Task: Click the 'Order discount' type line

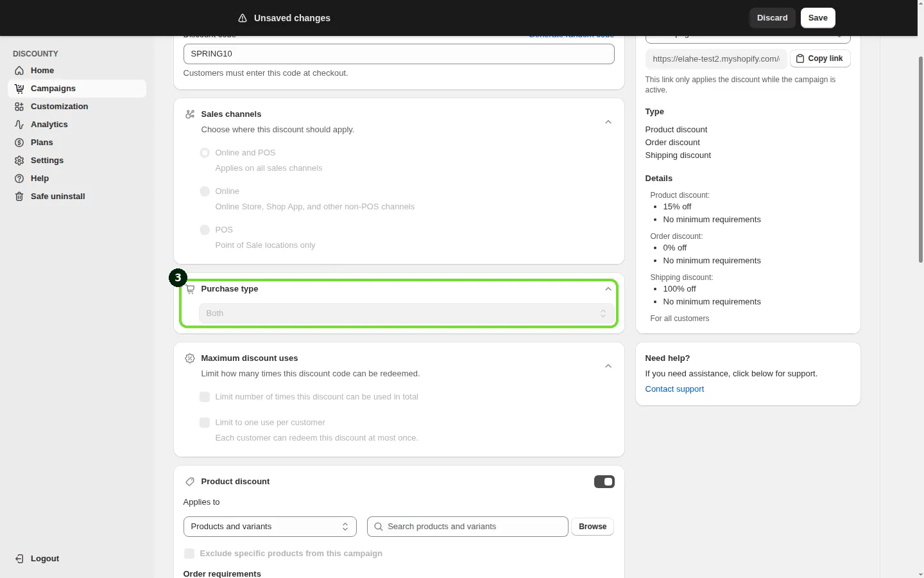Action: tap(672, 143)
